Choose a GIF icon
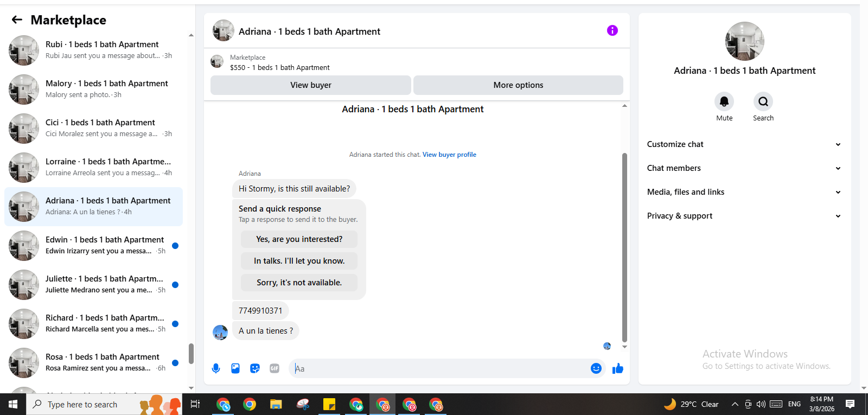The height and width of the screenshot is (415, 868). pyautogui.click(x=275, y=368)
